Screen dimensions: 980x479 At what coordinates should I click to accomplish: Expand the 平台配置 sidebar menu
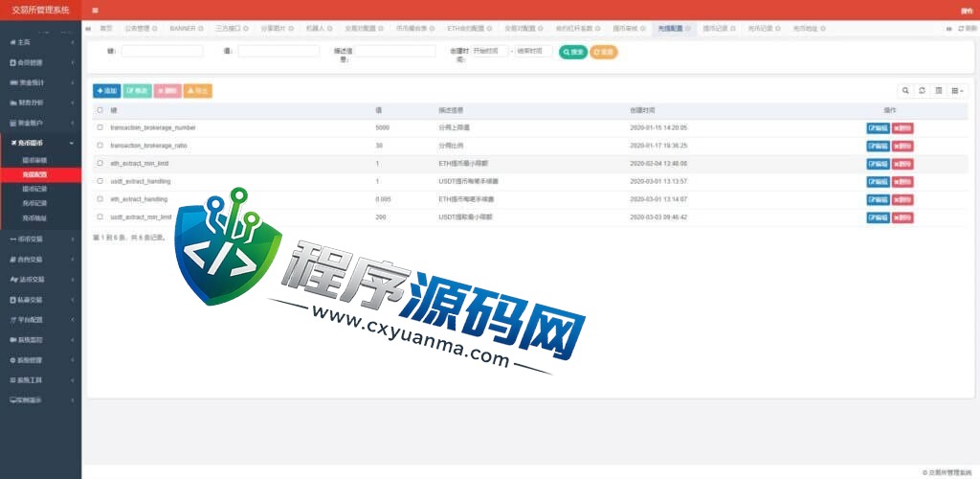[40, 320]
